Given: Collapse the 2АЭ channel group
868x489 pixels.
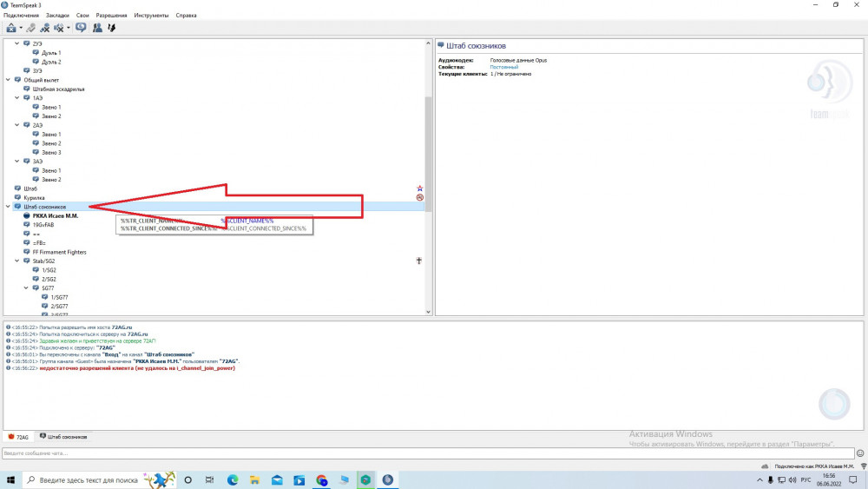Looking at the screenshot, I should pos(17,125).
